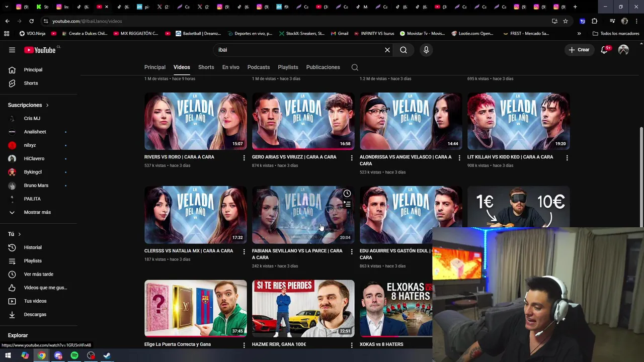Open the account avatar menu

coord(623,50)
